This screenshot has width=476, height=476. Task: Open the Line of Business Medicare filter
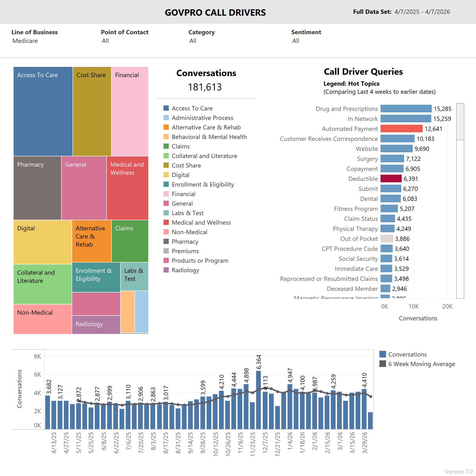[x=25, y=41]
